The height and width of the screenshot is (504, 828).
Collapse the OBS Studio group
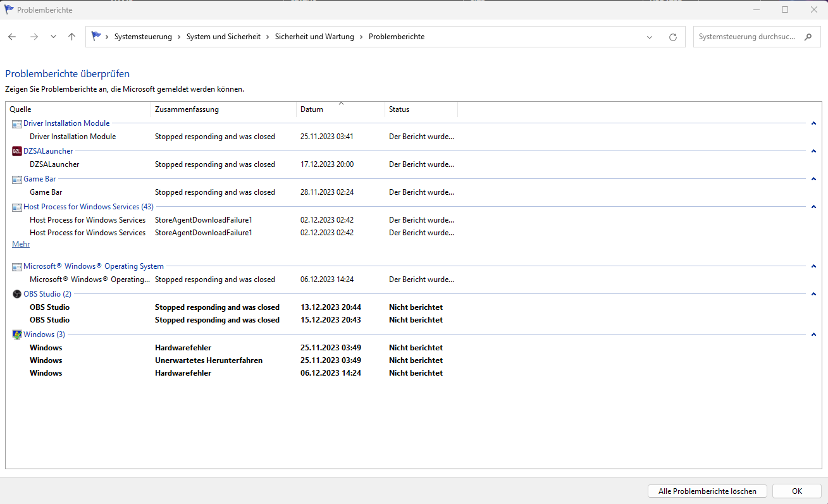(x=813, y=294)
